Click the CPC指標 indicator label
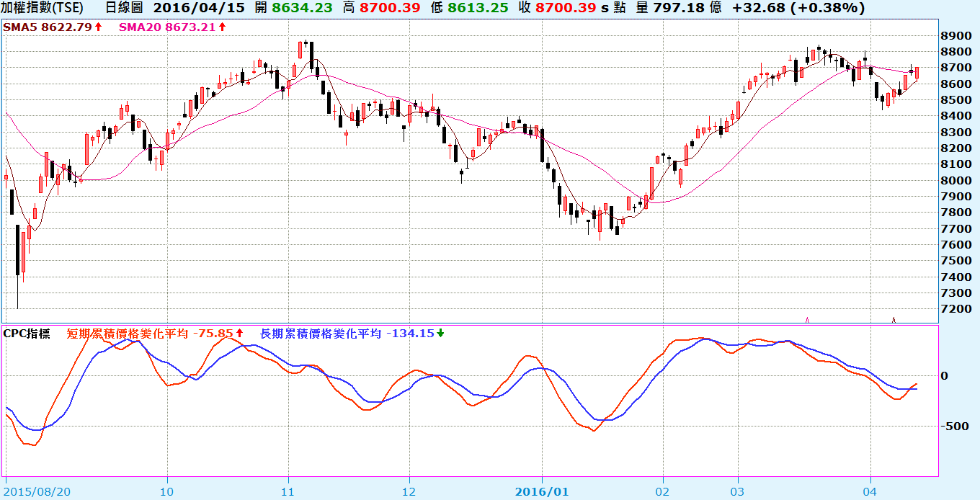Image resolution: width=980 pixels, height=500 pixels. 27,334
